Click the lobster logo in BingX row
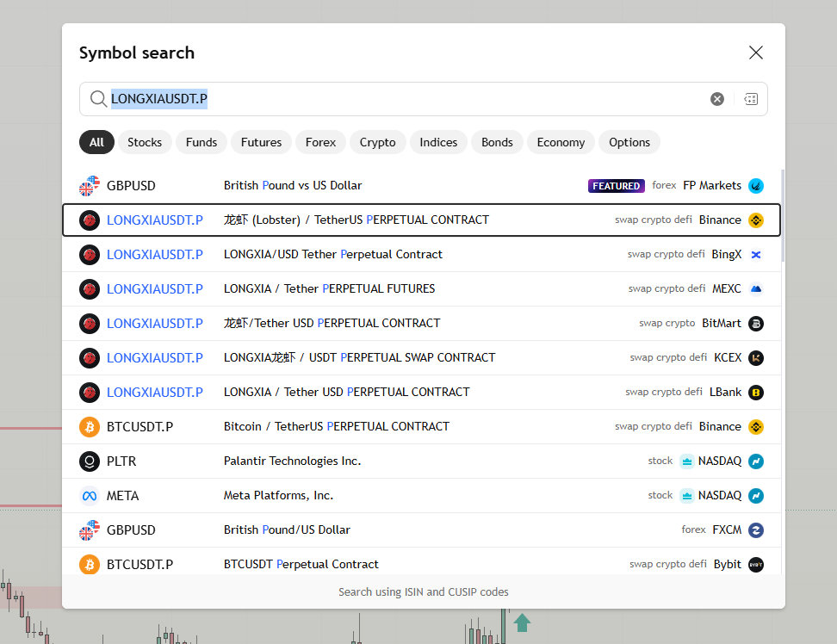The width and height of the screenshot is (837, 644). click(90, 255)
